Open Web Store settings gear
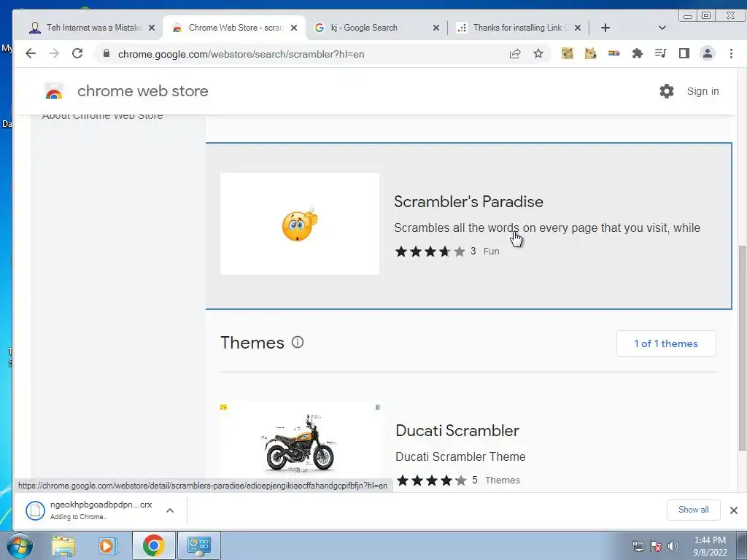This screenshot has width=747, height=560. point(667,91)
